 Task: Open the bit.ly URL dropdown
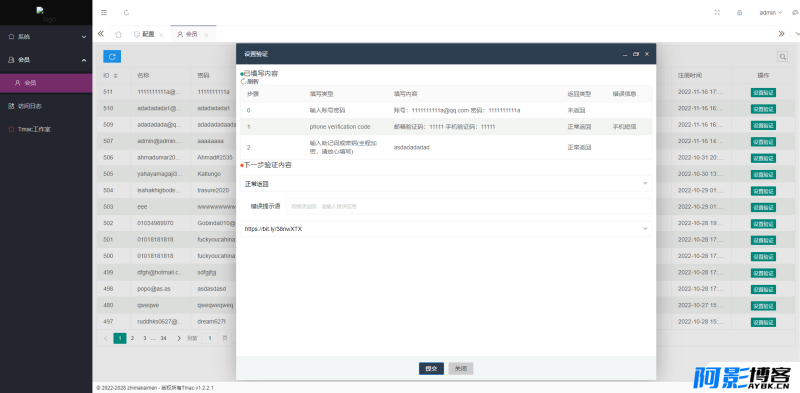(445, 229)
